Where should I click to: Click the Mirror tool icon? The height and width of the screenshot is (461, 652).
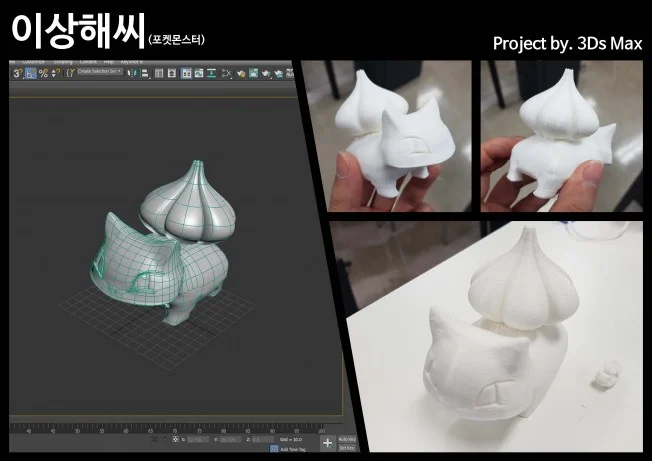tap(131, 73)
